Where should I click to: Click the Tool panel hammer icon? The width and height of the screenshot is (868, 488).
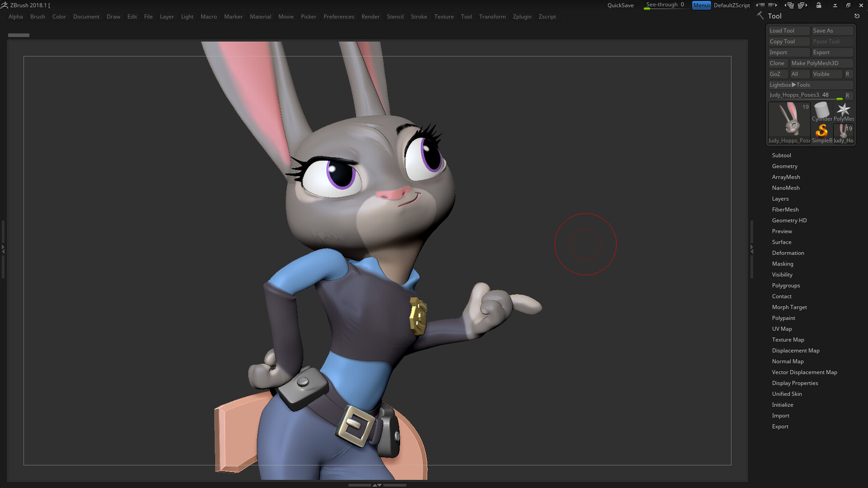pos(759,16)
